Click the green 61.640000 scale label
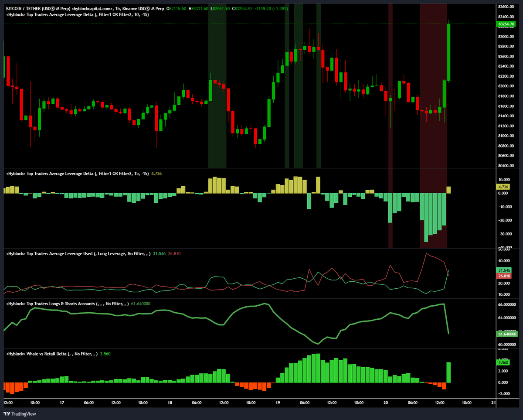Image resolution: width=523 pixels, height=420 pixels. point(507,334)
